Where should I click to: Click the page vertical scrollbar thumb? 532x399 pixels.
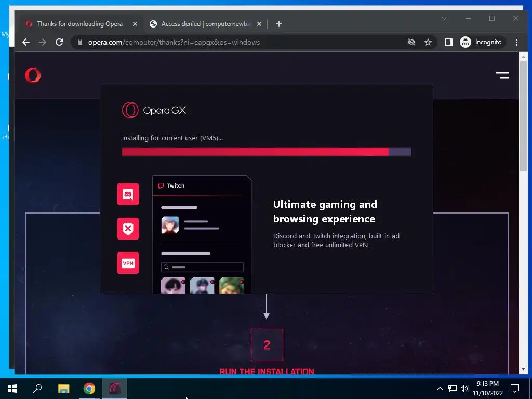523,115
